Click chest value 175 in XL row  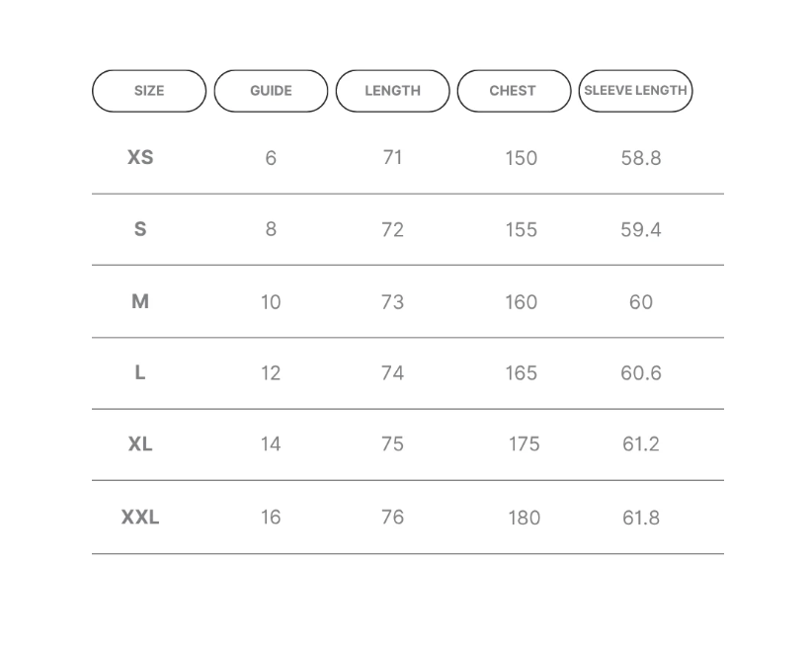click(525, 444)
